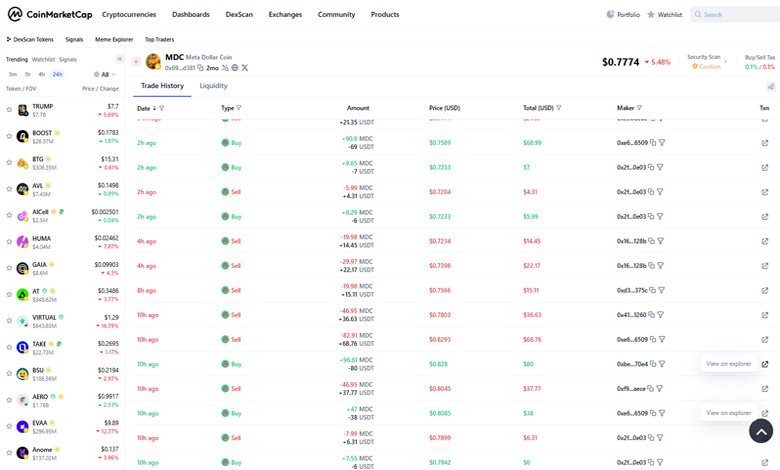Open the DexScan menu
The height and width of the screenshot is (470, 780).
pos(239,14)
